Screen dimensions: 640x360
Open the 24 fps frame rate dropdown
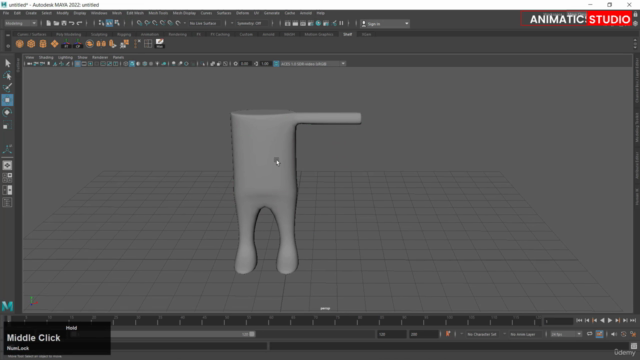(x=566, y=334)
